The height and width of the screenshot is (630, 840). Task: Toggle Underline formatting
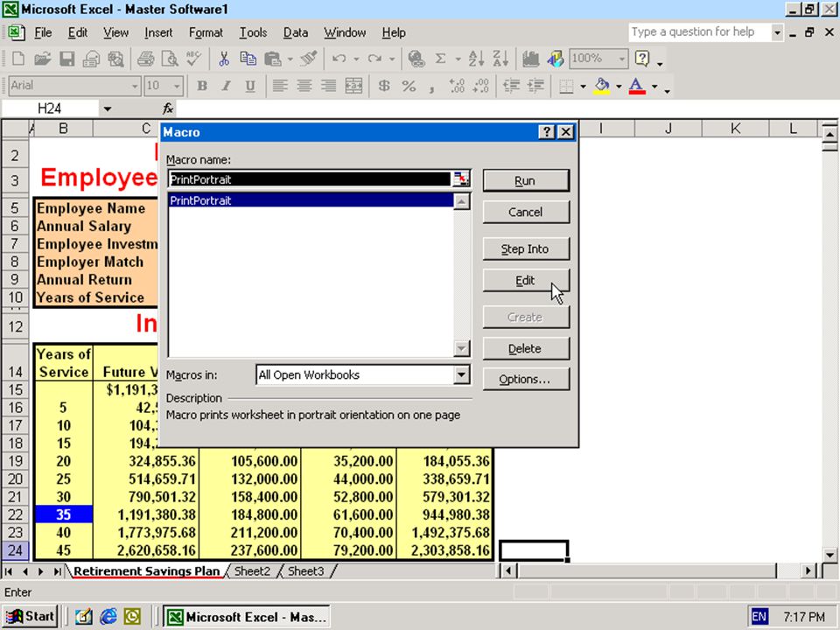(250, 86)
